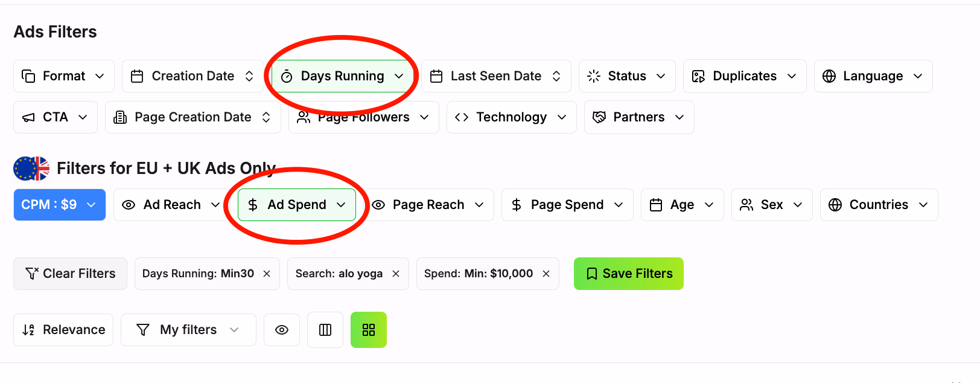Image resolution: width=980 pixels, height=383 pixels.
Task: Switch to the grid layout view
Action: (369, 330)
